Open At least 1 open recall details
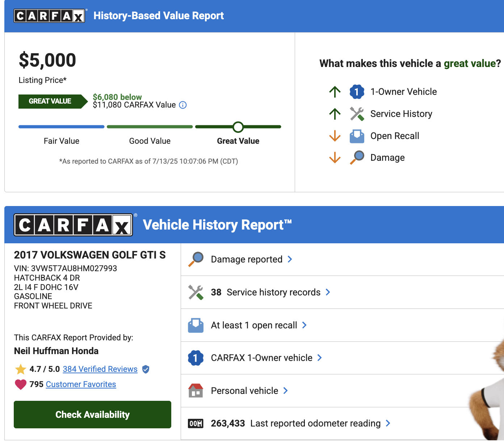 point(342,325)
